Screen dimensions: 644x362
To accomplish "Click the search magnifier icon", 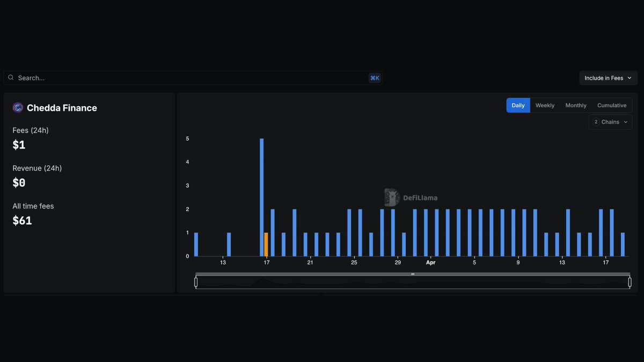I will pyautogui.click(x=11, y=78).
